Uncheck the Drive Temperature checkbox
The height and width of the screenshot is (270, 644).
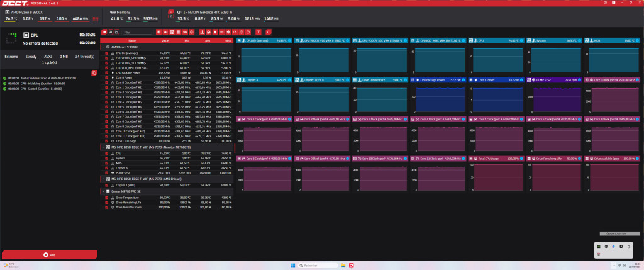pyautogui.click(x=106, y=198)
